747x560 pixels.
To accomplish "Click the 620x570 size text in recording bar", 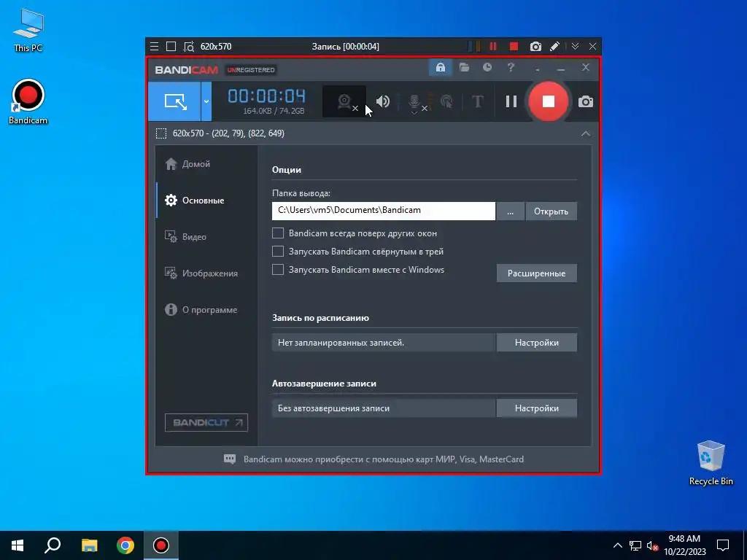I will coord(216,47).
